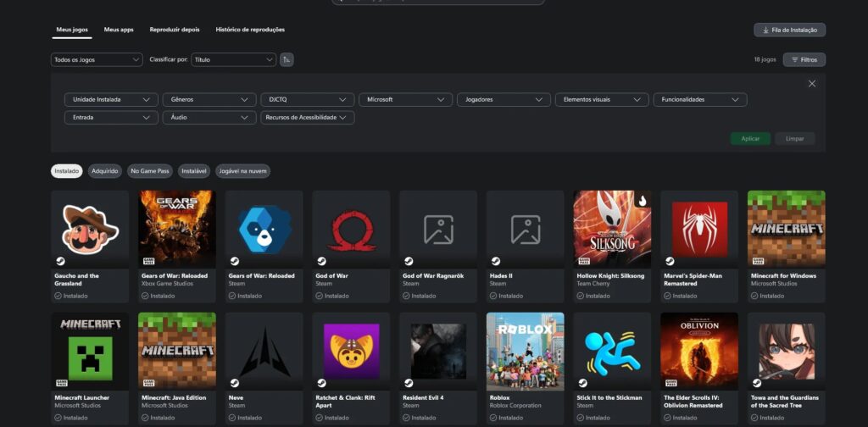Open the Roblox cover art

coord(526,352)
